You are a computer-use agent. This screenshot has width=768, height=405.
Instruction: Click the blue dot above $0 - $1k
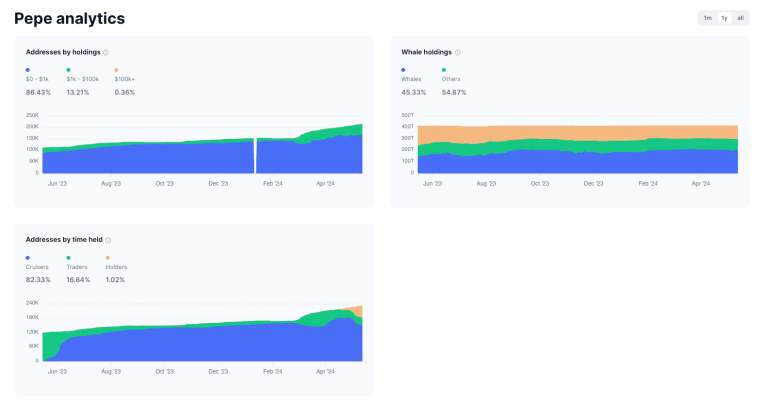28,69
